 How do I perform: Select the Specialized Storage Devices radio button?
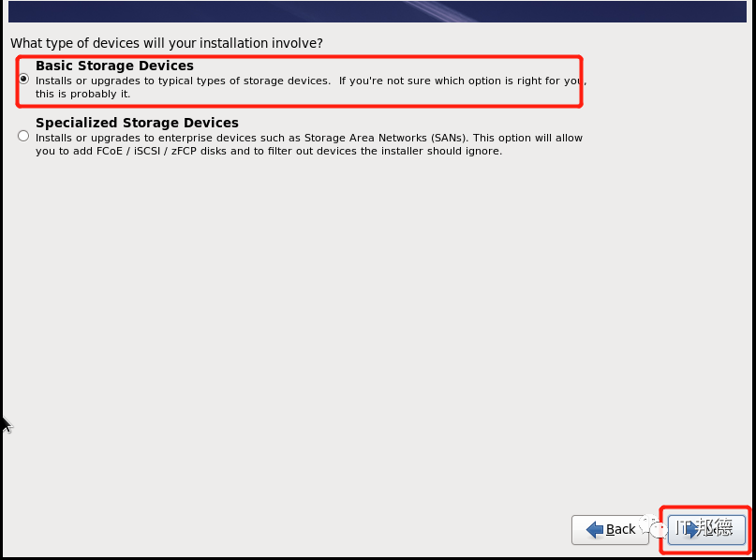pos(23,136)
